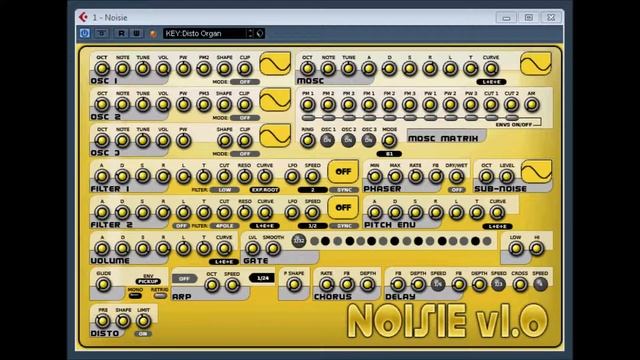Click the Disto PRE knob
The image size is (640, 360).
pos(103,321)
